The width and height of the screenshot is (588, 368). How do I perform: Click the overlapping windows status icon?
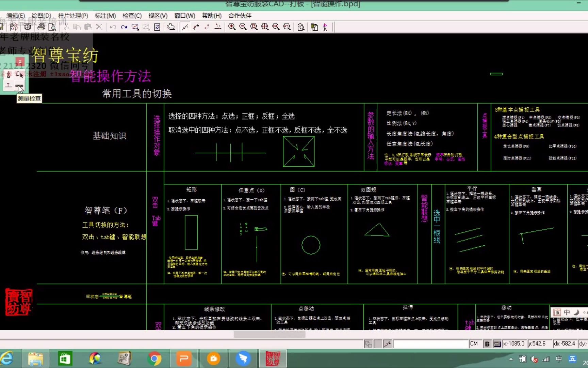click(368, 344)
